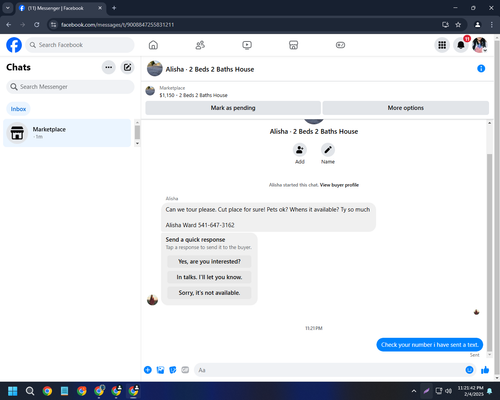Image resolution: width=500 pixels, height=400 pixels.
Task: Open the Marketplace chat in list
Action: pos(67,133)
